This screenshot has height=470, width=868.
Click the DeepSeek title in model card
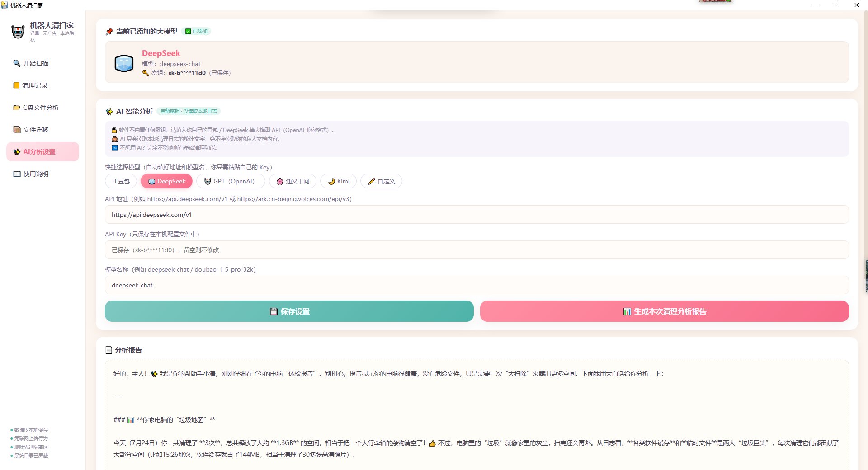(x=161, y=53)
